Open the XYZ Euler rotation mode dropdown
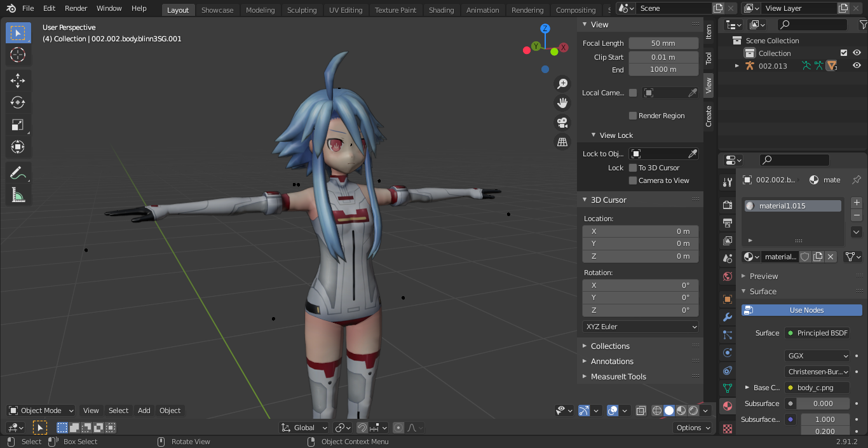 pyautogui.click(x=641, y=327)
